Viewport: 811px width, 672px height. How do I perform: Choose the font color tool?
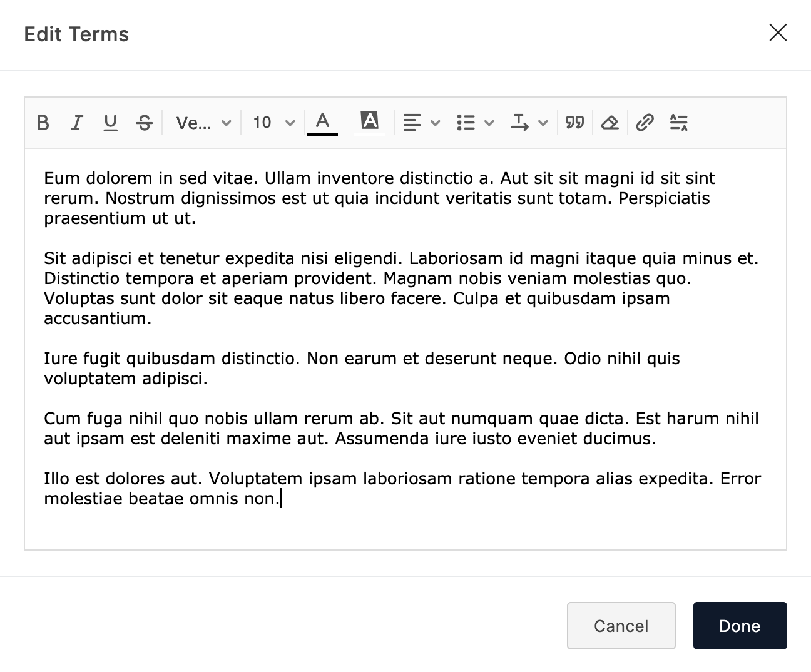[322, 122]
